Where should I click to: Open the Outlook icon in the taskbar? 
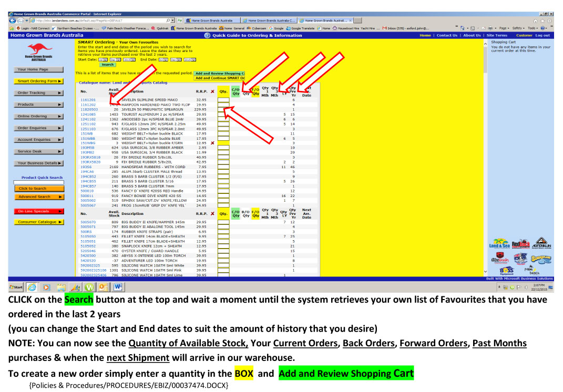[103, 287]
